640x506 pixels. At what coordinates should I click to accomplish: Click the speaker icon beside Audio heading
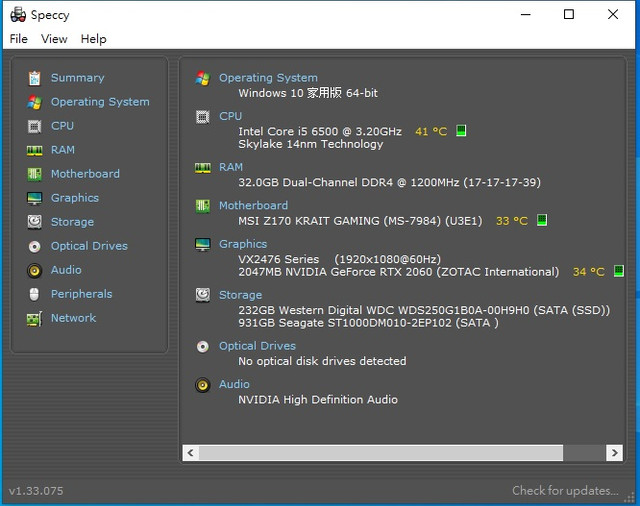point(202,385)
